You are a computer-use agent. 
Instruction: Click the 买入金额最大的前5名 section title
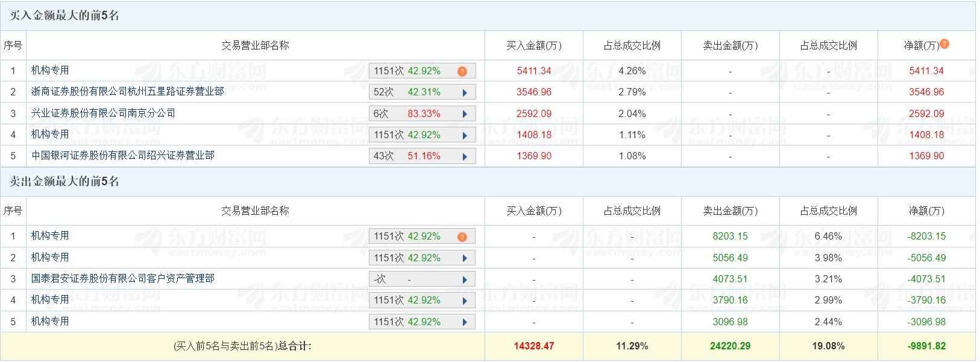point(64,16)
